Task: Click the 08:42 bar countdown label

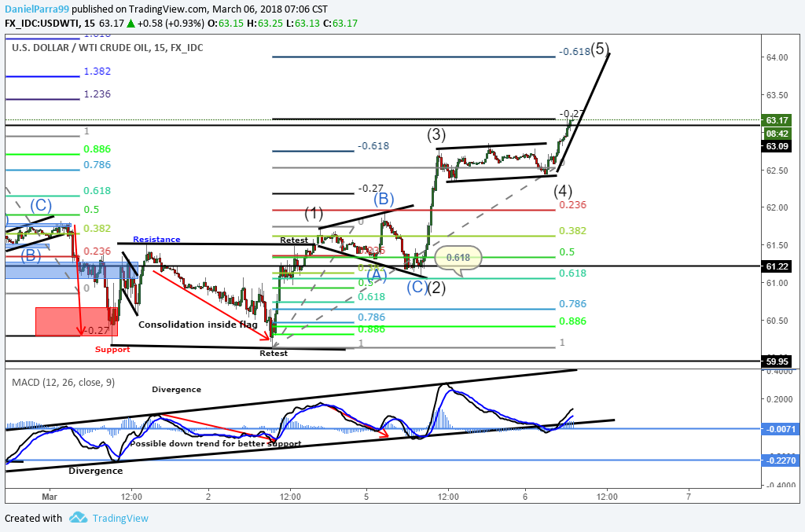Action: [x=777, y=134]
